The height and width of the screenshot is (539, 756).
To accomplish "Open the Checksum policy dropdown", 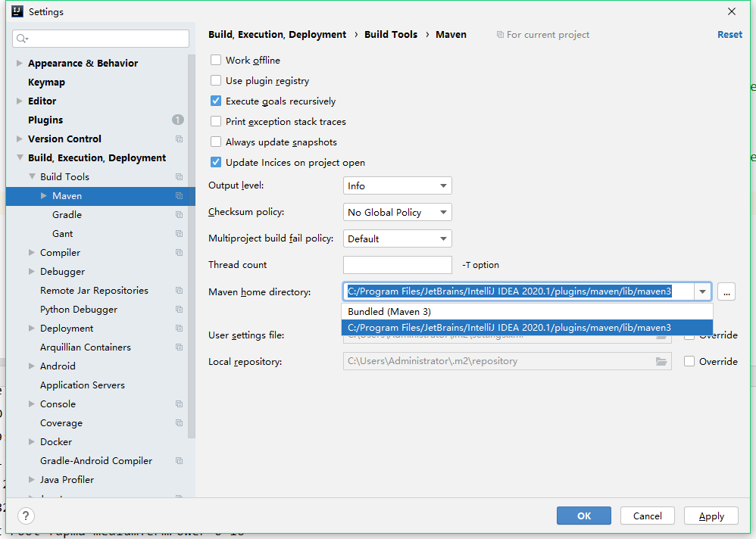I will [397, 212].
